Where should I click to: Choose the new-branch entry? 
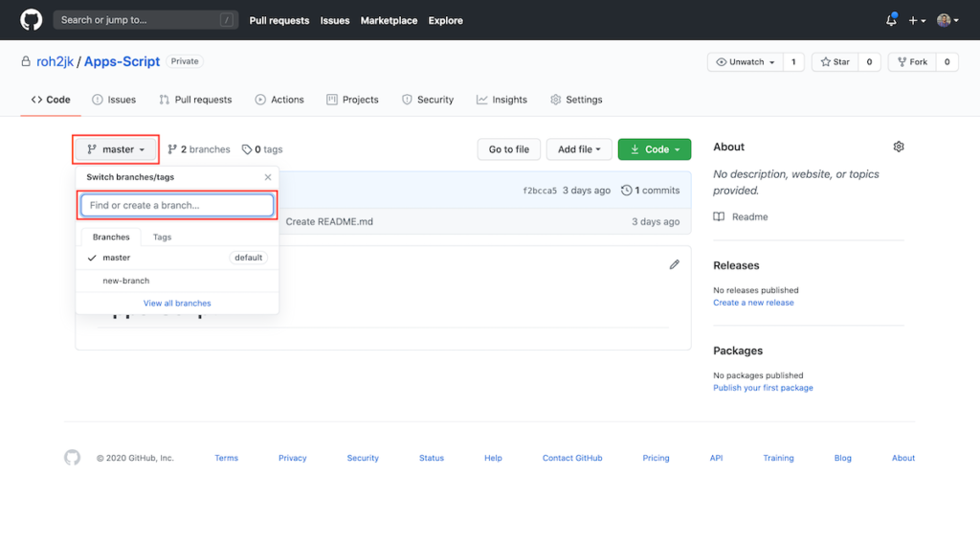point(177,281)
